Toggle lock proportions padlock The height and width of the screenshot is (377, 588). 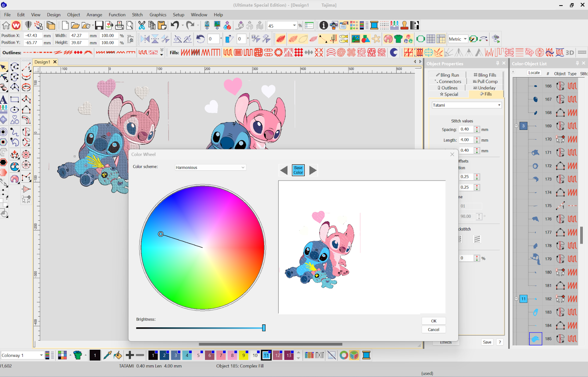pos(130,39)
